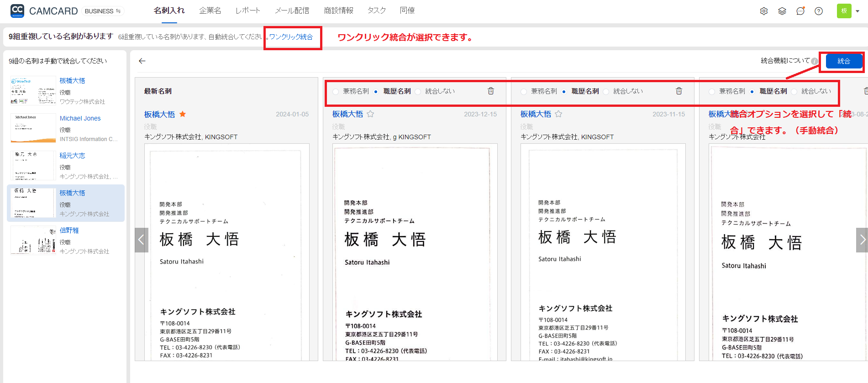
Task: Open the 同僚 tab
Action: click(x=407, y=10)
